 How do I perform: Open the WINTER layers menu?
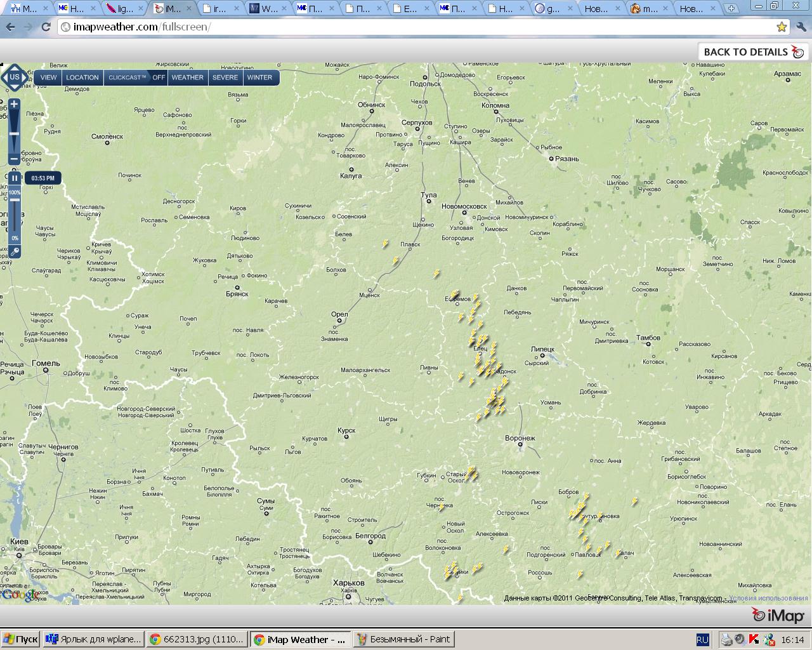click(259, 77)
